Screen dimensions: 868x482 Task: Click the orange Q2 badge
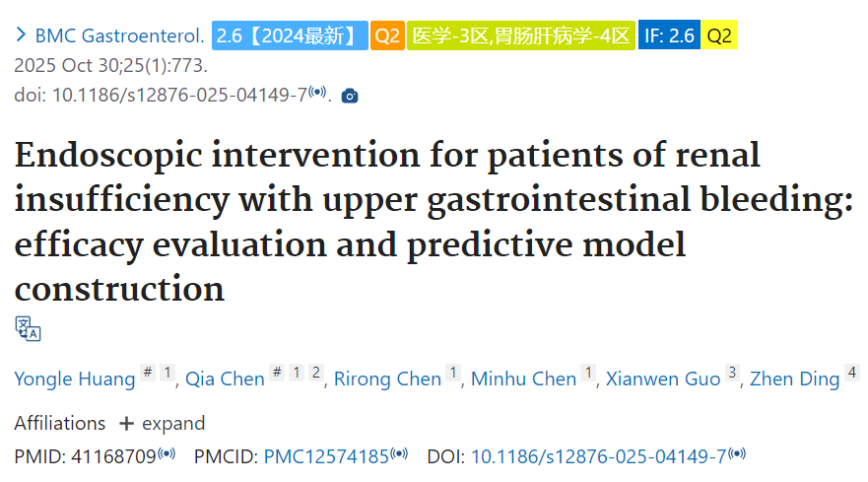coord(387,35)
